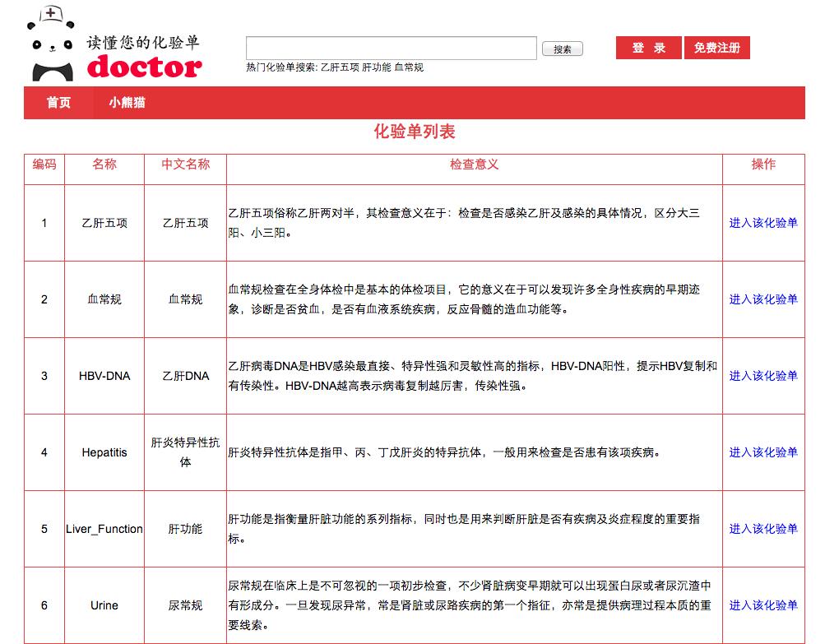The height and width of the screenshot is (644, 825).
Task: Click the description of Urine test
Action: tap(474, 605)
